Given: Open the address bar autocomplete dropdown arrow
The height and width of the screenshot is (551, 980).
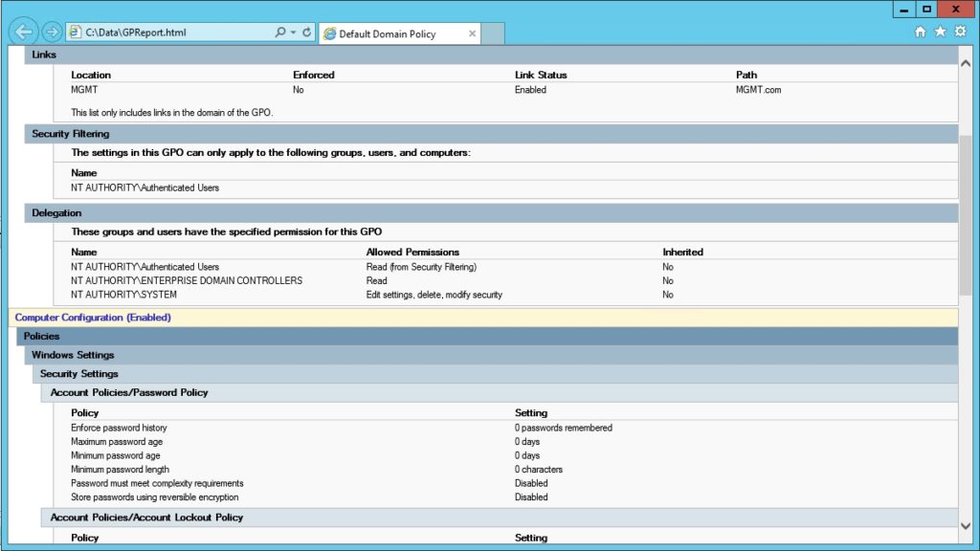Looking at the screenshot, I should (293, 32).
